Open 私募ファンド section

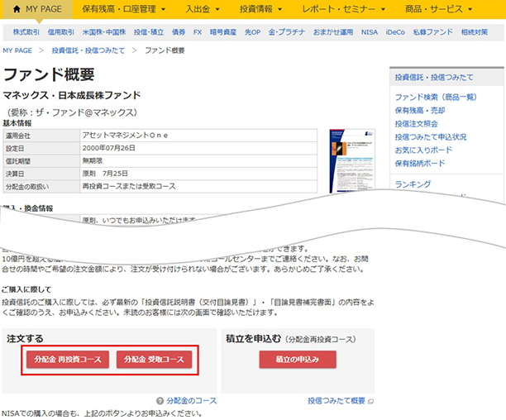(432, 32)
